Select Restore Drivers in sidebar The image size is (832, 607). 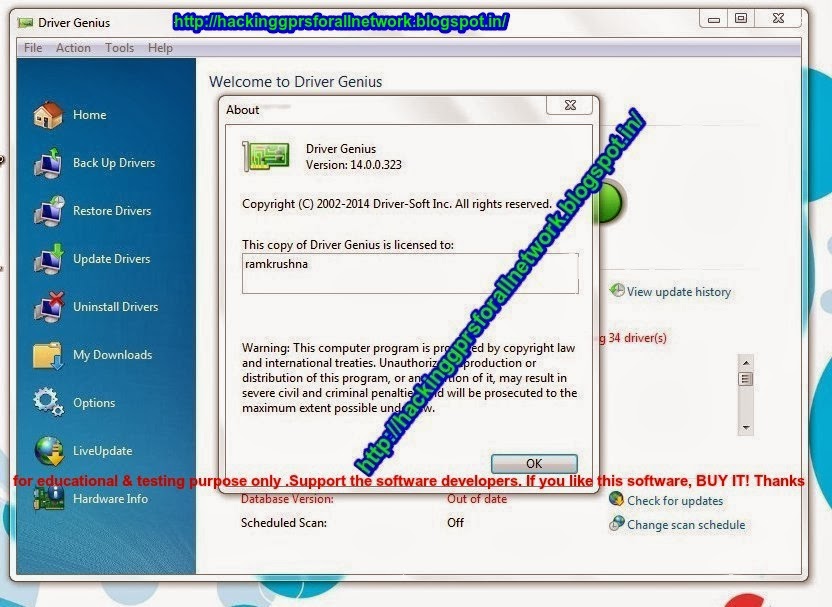(112, 211)
